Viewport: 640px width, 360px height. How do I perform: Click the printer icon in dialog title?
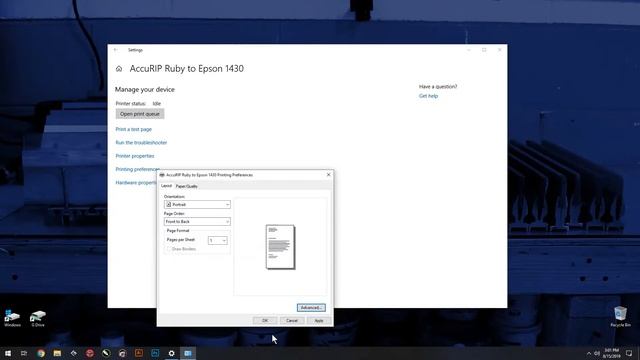point(162,175)
